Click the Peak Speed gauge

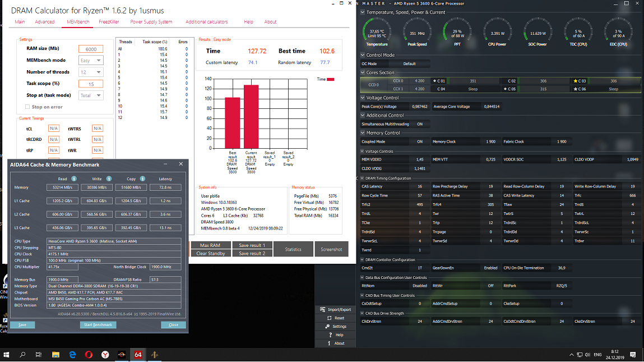418,33
